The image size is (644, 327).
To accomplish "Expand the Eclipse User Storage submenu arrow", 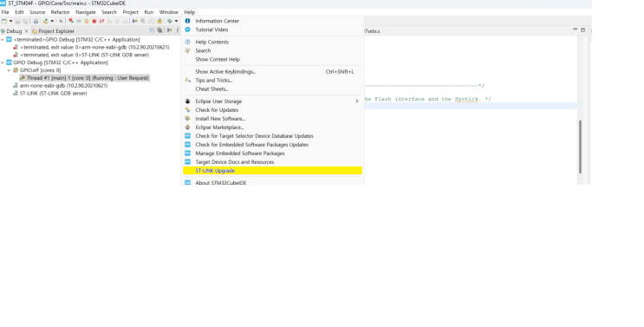I will point(357,101).
